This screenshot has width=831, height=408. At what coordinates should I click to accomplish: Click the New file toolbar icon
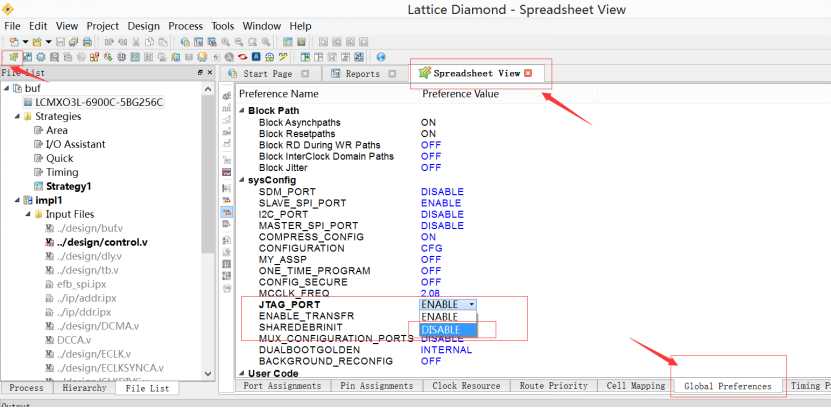pyautogui.click(x=14, y=42)
